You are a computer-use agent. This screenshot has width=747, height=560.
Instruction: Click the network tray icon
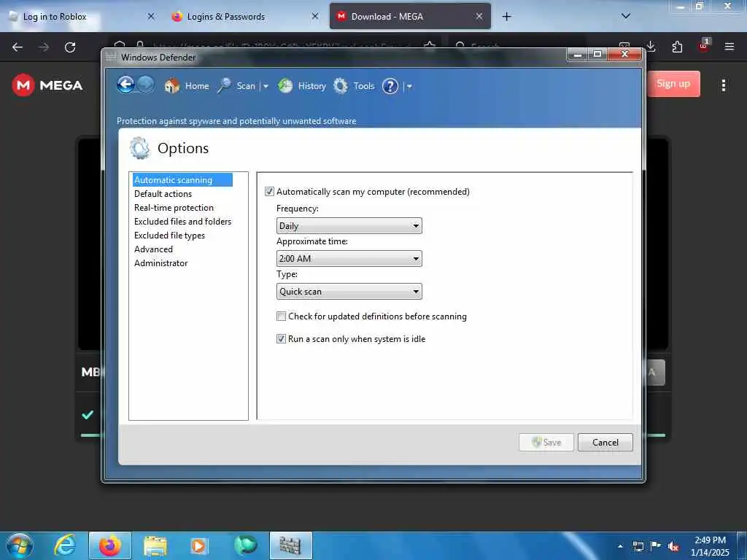(x=638, y=546)
